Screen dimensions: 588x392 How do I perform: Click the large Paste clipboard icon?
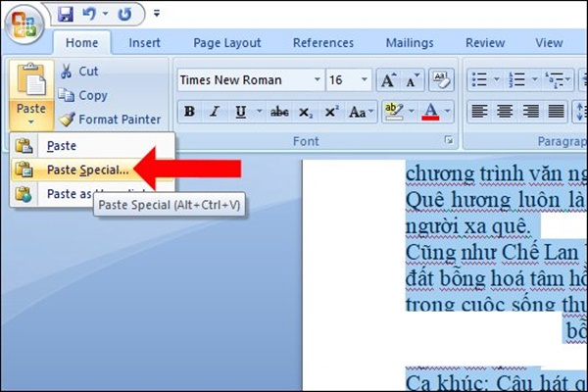pos(31,79)
